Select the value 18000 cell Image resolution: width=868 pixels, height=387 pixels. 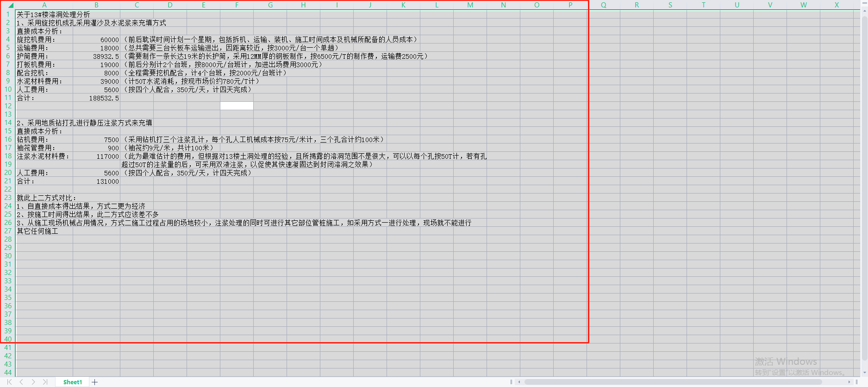click(96, 48)
